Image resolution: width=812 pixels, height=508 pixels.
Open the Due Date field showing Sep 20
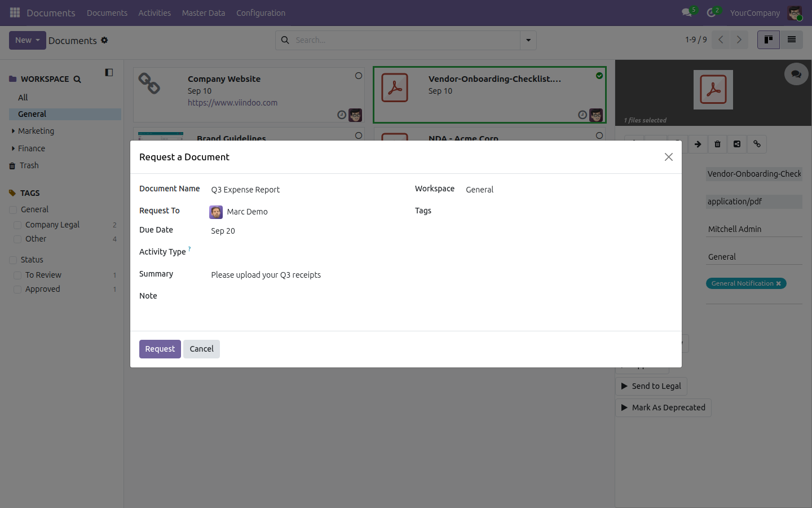304,231
